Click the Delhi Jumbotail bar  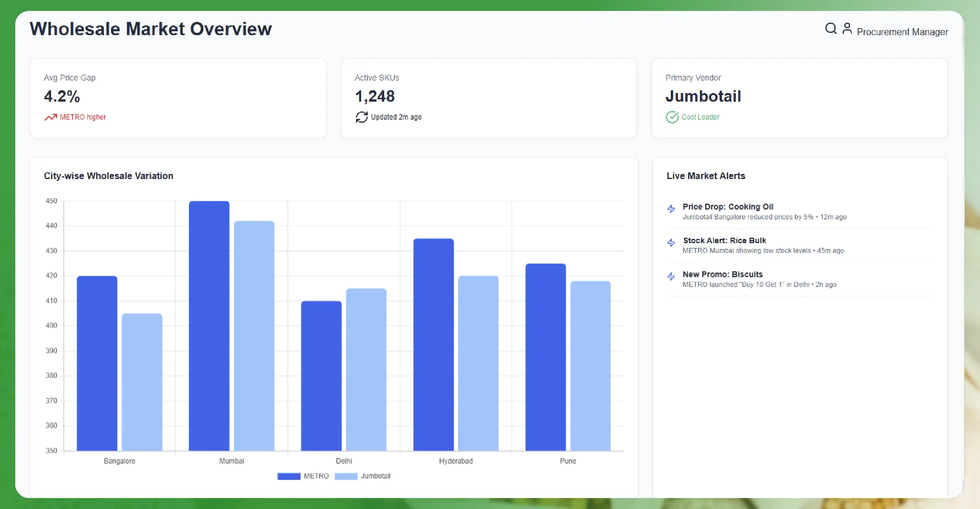[366, 369]
